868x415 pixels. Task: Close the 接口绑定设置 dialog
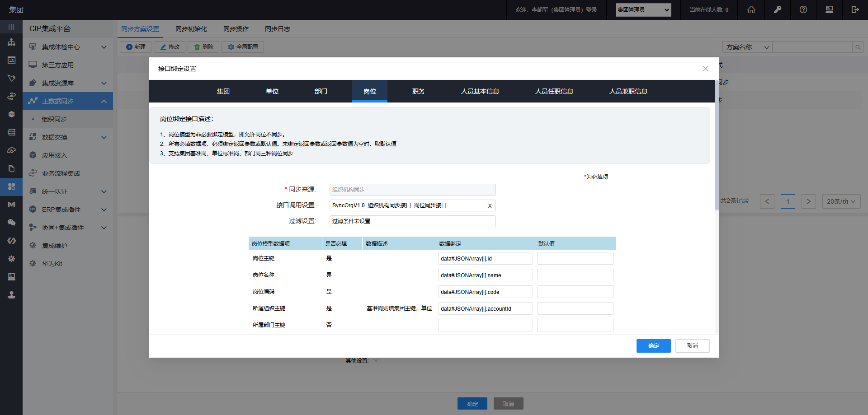pos(705,69)
